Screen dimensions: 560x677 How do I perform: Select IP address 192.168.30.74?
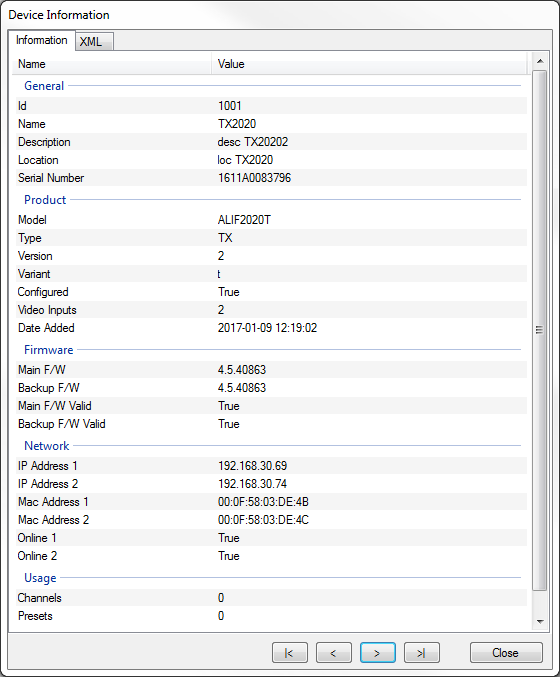(253, 484)
